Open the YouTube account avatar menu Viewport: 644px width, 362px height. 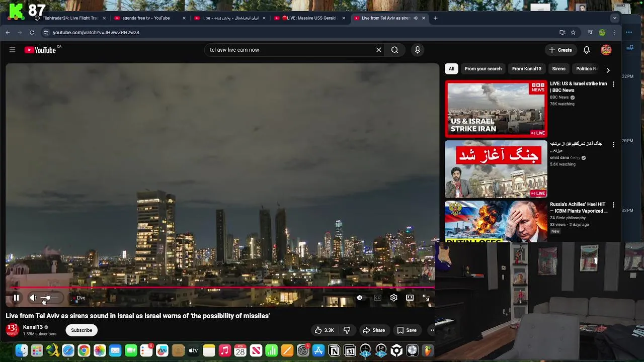coord(606,50)
